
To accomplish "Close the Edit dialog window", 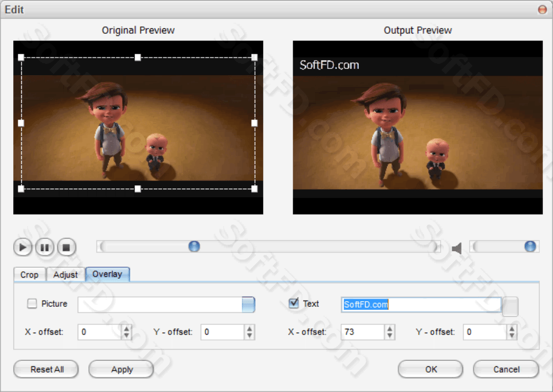I will (x=542, y=9).
